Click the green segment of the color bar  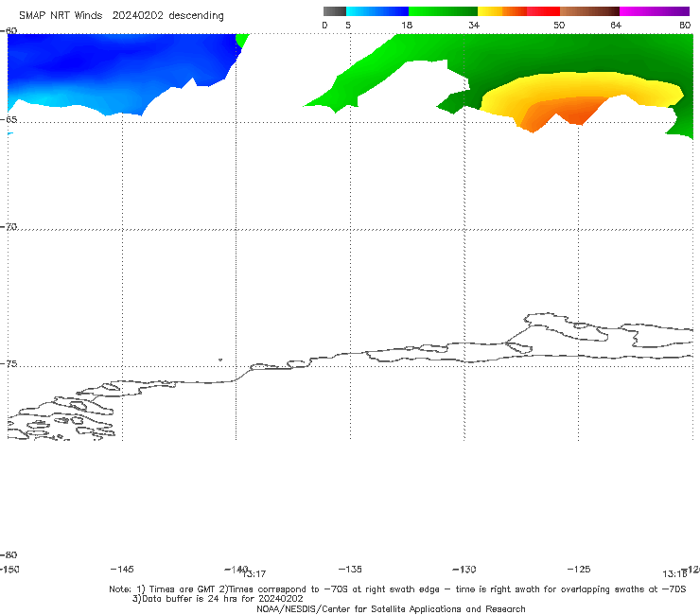click(x=443, y=11)
